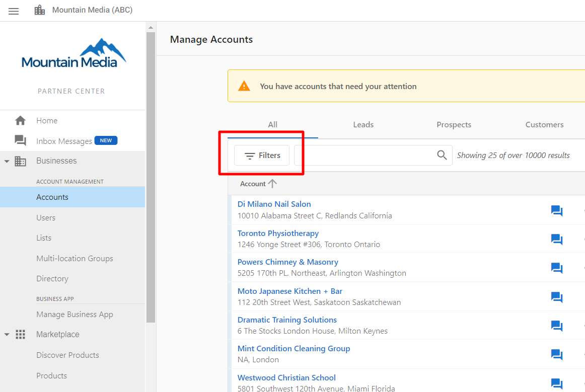The width and height of the screenshot is (585, 392).
Task: Click the Filters button
Action: pos(261,155)
